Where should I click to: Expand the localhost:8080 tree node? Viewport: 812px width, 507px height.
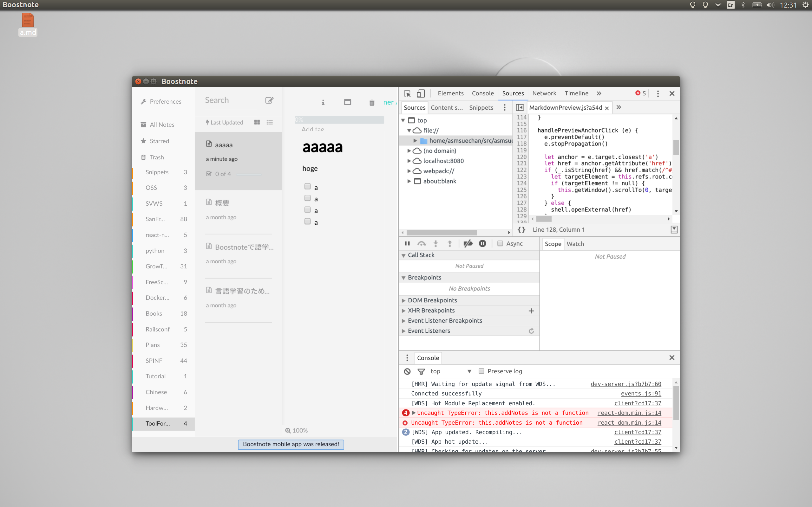click(409, 161)
